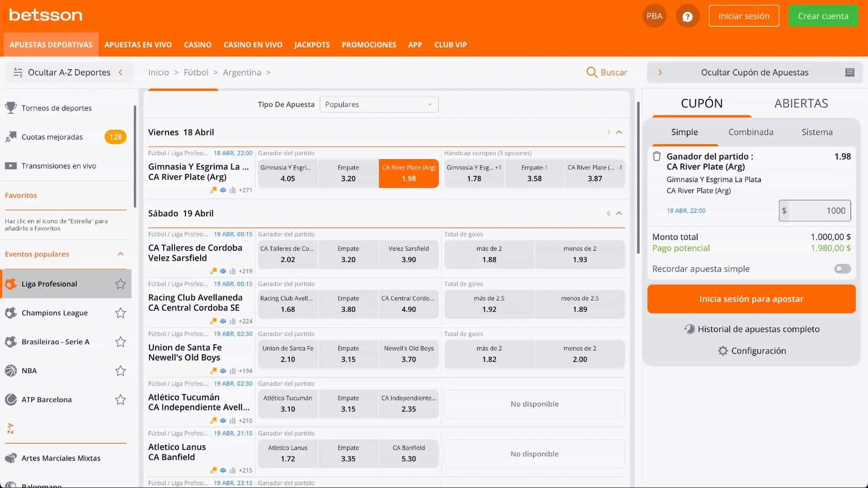868x488 pixels.
Task: Click the Champions League football icon
Action: [x=11, y=313]
